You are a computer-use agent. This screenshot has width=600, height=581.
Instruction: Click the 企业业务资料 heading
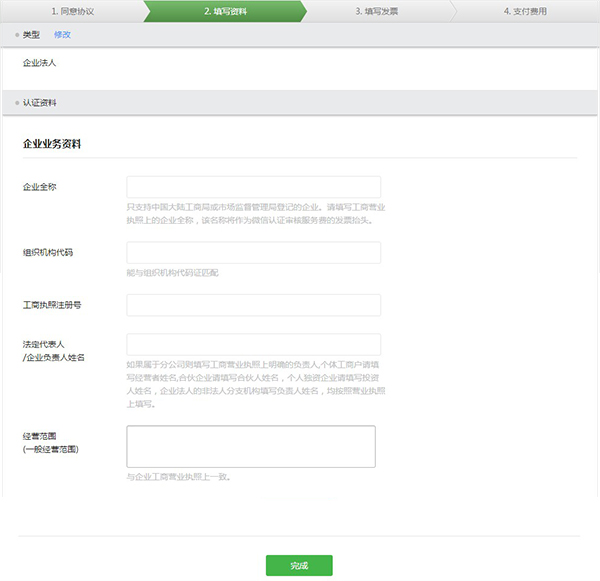pyautogui.click(x=51, y=144)
